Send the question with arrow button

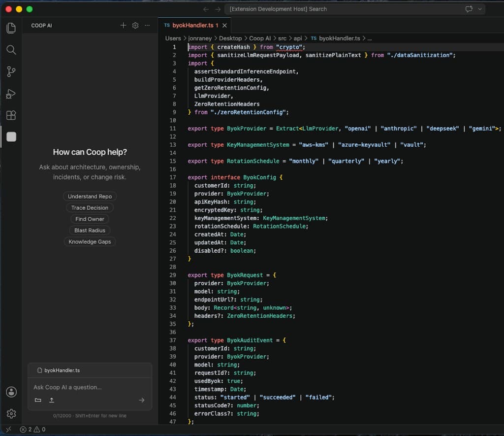(x=142, y=400)
